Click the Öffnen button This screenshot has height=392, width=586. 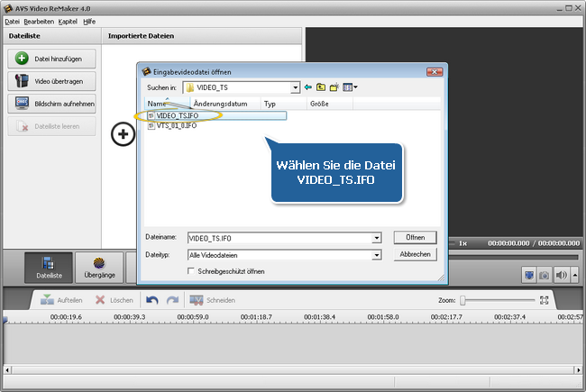[x=416, y=237]
